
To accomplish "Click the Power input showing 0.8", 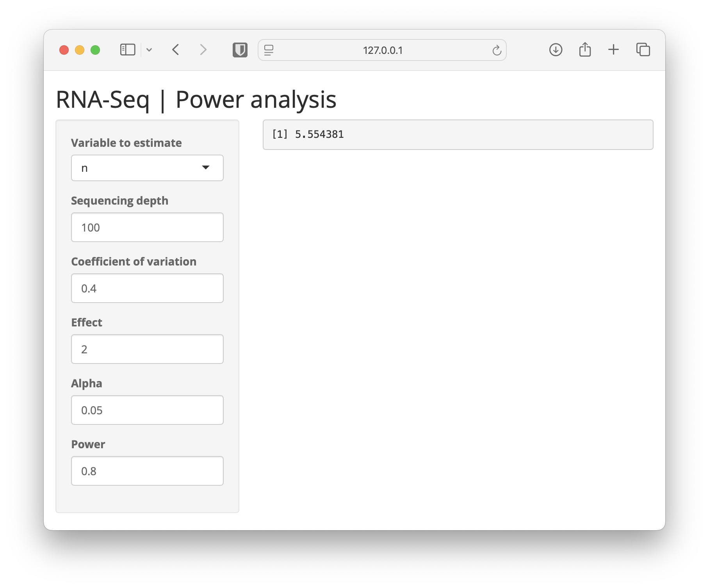I will point(147,471).
